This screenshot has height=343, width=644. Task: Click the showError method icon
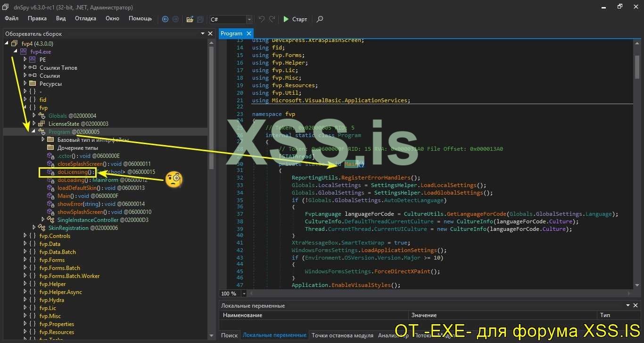50,204
